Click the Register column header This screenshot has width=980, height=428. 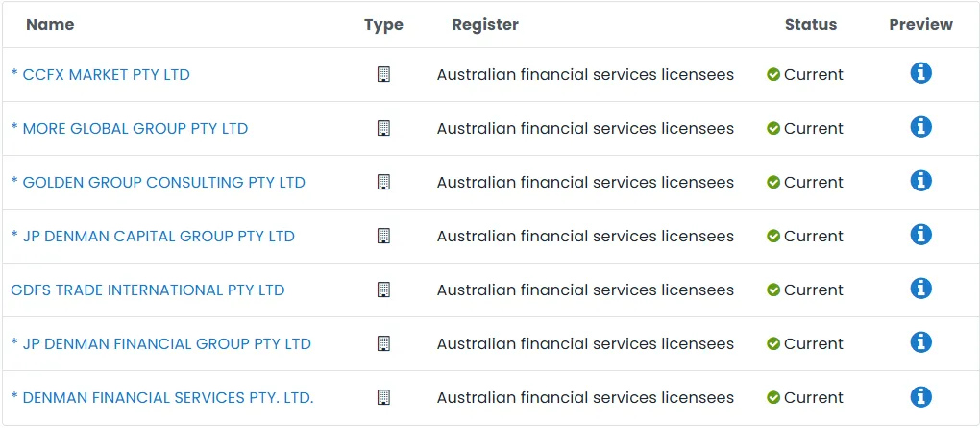pos(485,24)
